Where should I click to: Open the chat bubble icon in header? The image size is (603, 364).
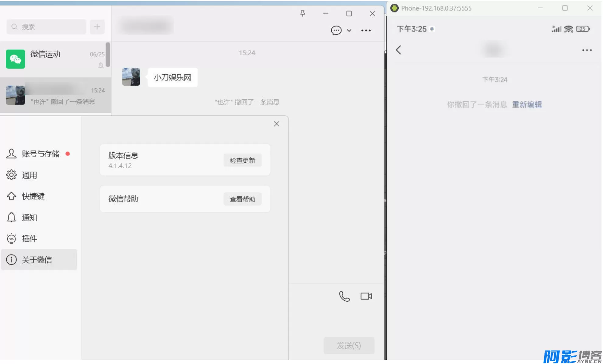point(336,30)
